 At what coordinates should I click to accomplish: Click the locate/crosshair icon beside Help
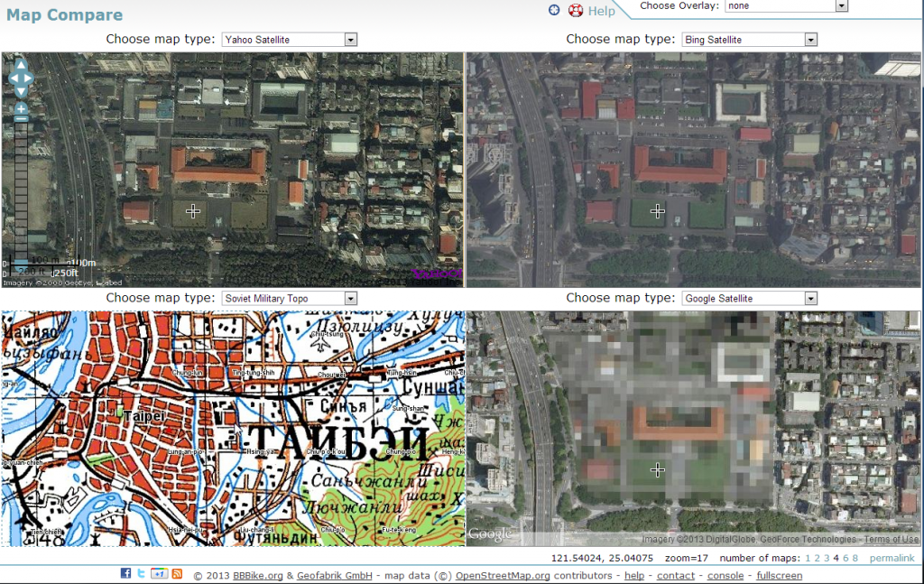click(554, 10)
